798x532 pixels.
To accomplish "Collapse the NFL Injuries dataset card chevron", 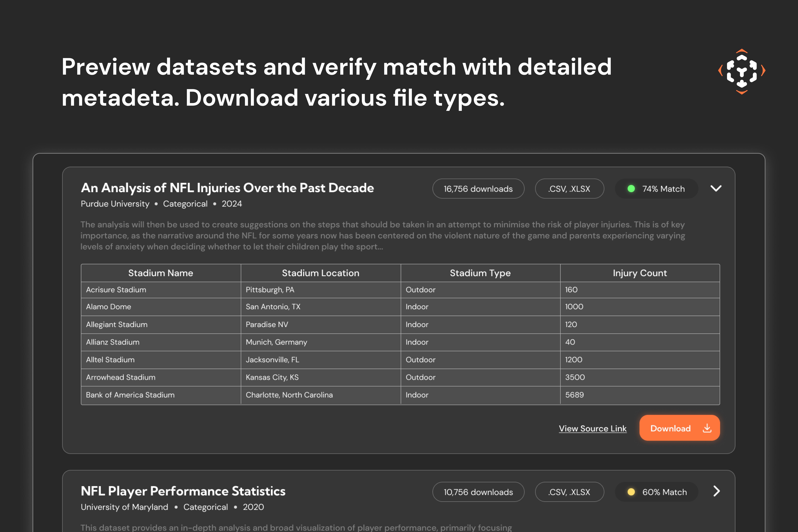I will (x=716, y=189).
